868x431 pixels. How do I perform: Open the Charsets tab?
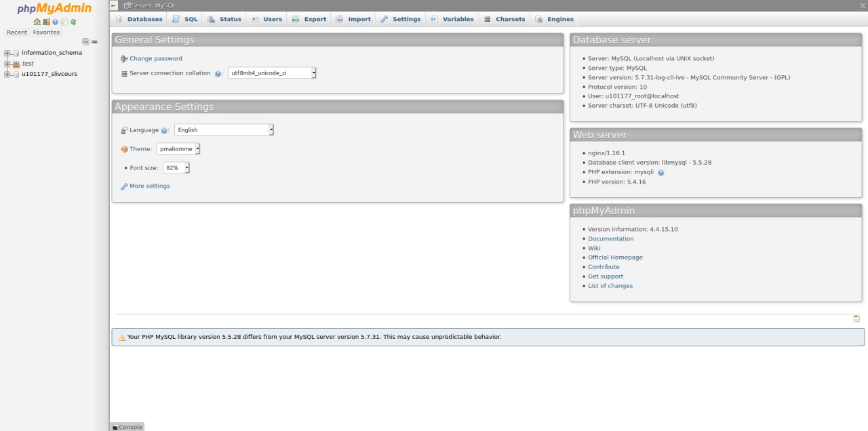pyautogui.click(x=505, y=19)
